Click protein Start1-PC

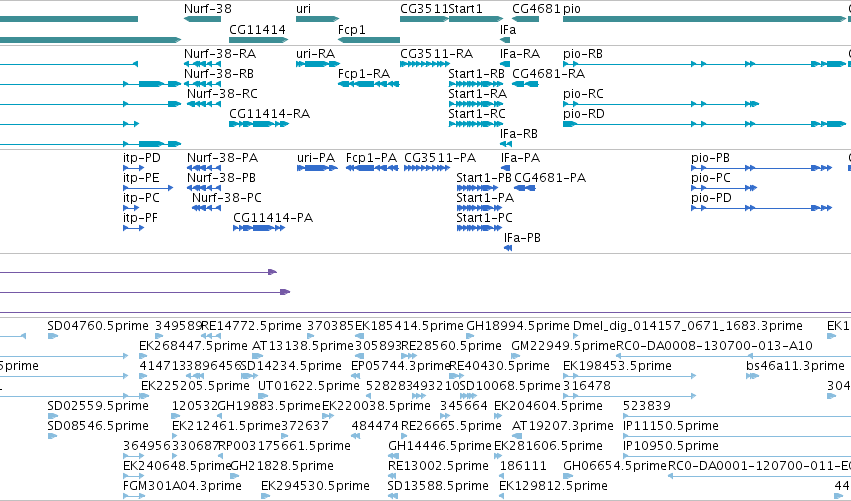pyautogui.click(x=484, y=218)
